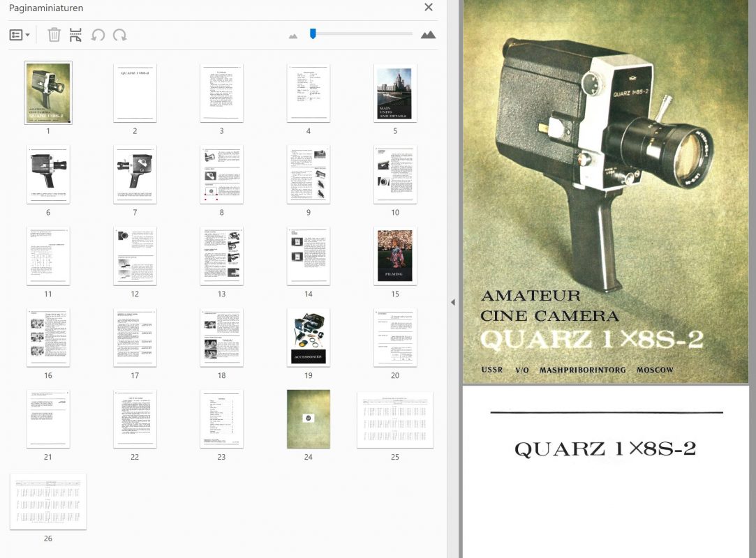Select page 5 Main Units thumbnail
The width and height of the screenshot is (756, 558).
[395, 93]
